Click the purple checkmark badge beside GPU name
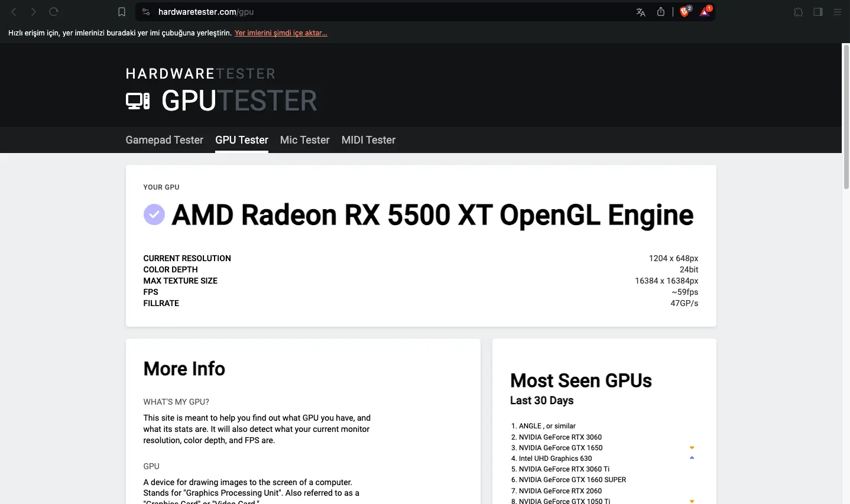Screen dimensions: 850x504 (x=154, y=214)
